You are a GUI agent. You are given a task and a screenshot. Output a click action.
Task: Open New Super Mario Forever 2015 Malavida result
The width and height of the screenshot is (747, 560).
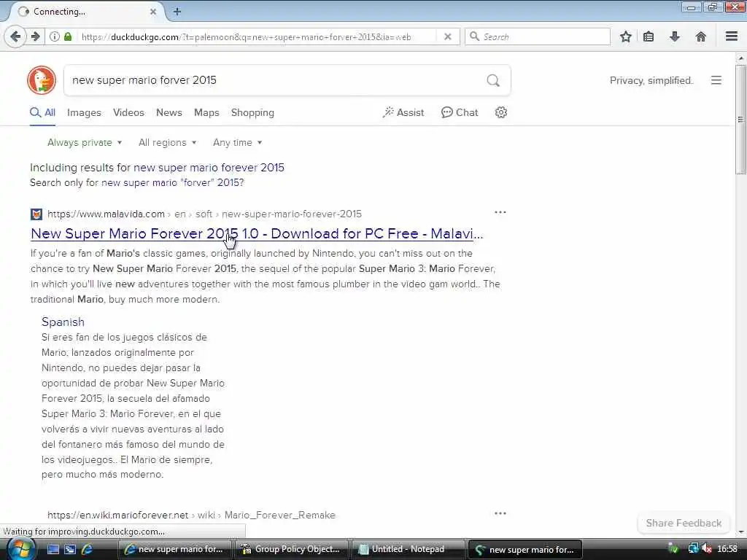click(x=257, y=233)
